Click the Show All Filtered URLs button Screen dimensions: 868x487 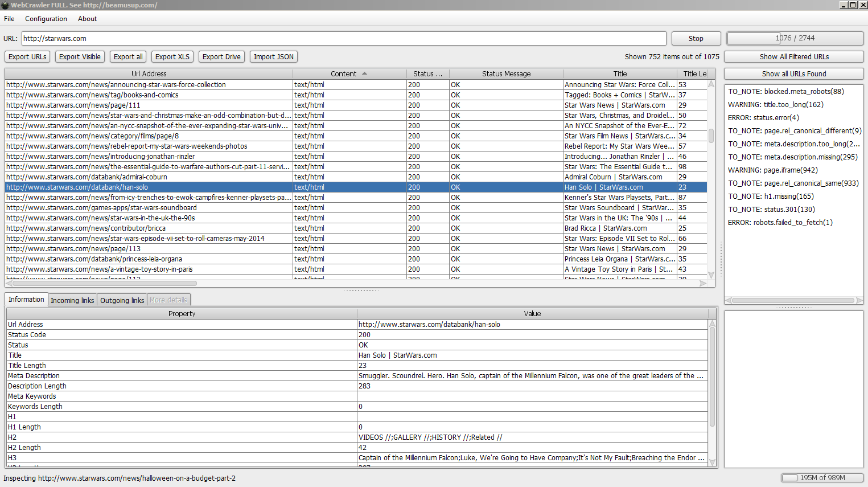click(x=793, y=57)
